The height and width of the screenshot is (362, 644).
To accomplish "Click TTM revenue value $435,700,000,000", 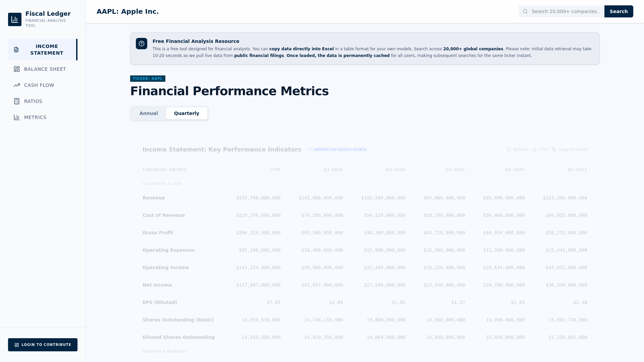I will [x=258, y=198].
